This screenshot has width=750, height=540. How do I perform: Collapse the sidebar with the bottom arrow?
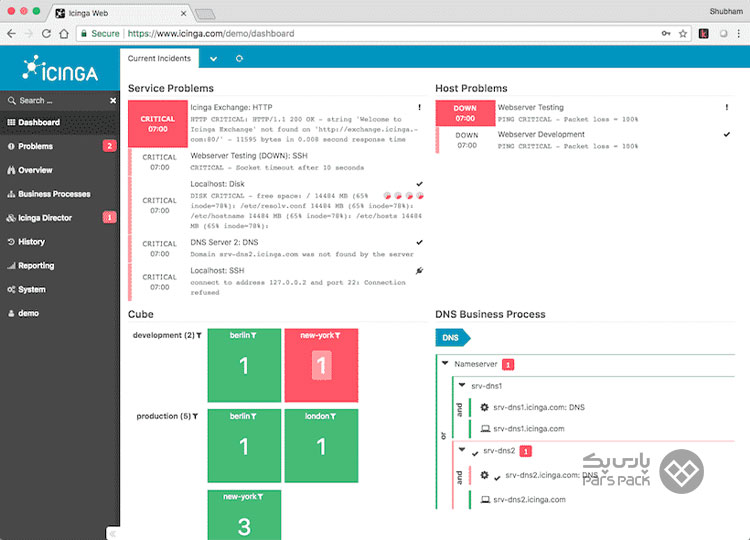[113, 533]
